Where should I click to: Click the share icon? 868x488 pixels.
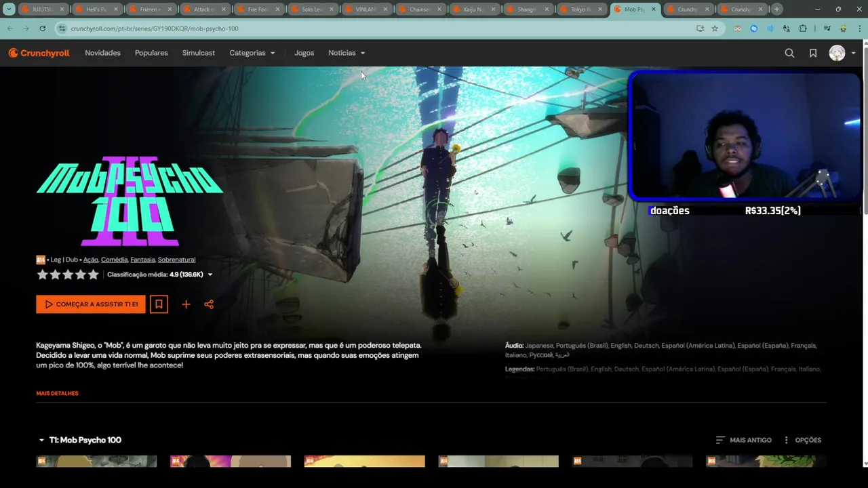coord(209,304)
